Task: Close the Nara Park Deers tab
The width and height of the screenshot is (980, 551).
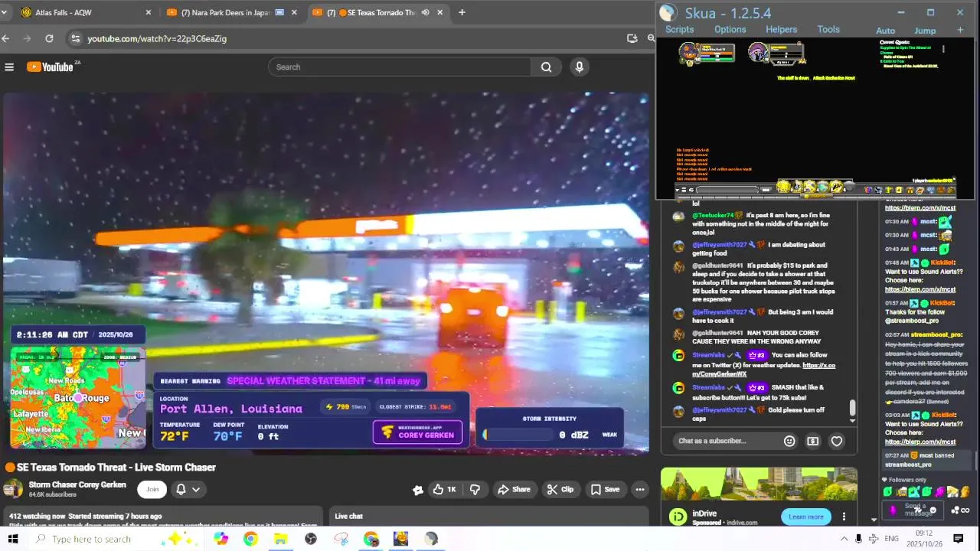Action: pos(294,12)
